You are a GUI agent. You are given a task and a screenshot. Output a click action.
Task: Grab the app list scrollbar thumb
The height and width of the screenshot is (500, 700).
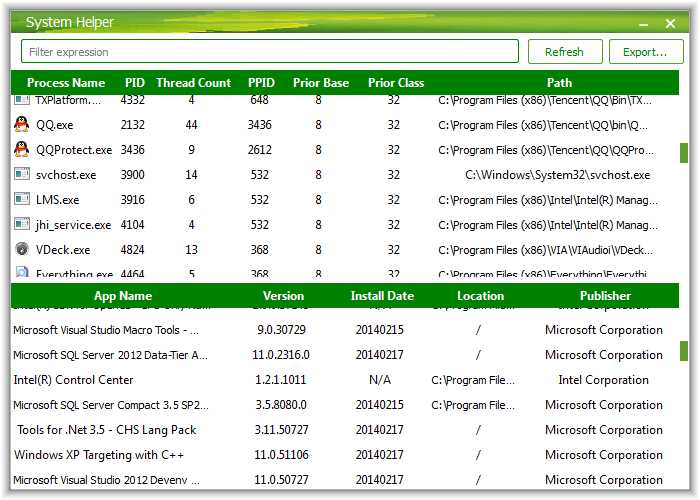click(x=683, y=351)
